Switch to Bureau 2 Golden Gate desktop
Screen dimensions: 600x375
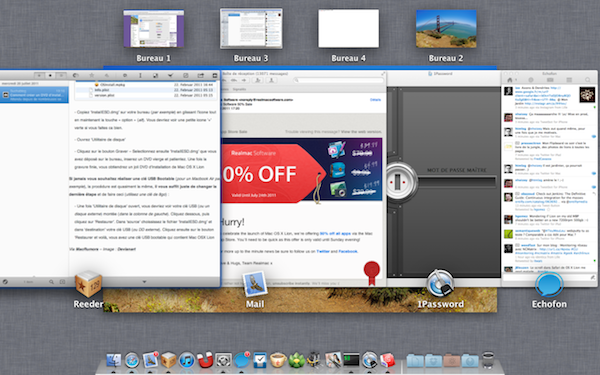click(x=446, y=29)
